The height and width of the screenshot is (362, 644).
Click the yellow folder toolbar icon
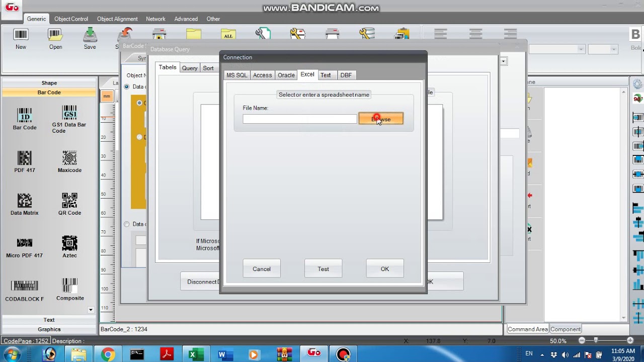[194, 34]
